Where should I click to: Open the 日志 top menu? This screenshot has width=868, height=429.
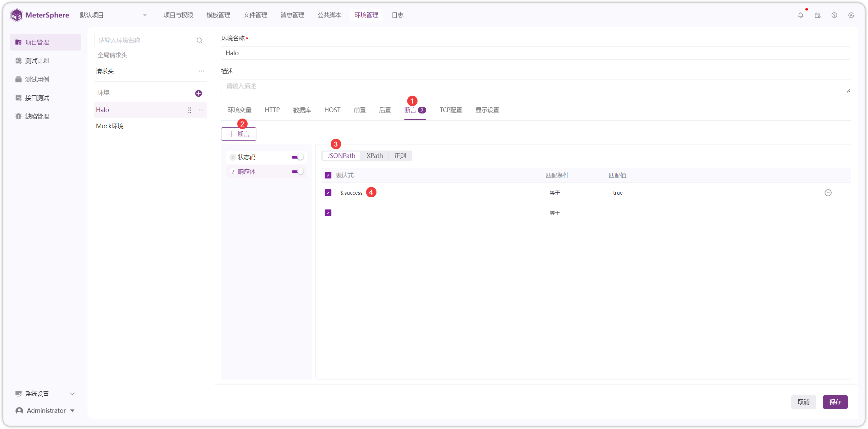point(397,15)
